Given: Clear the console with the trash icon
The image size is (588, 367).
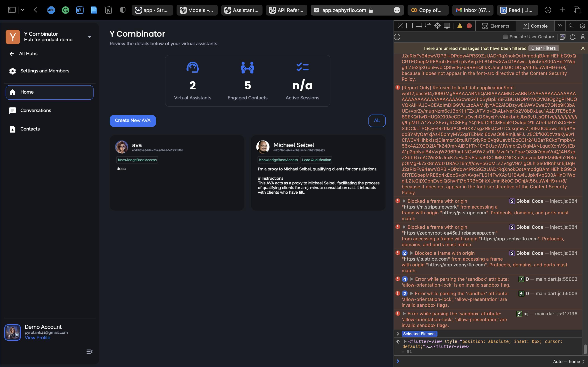Looking at the screenshot, I should [583, 37].
